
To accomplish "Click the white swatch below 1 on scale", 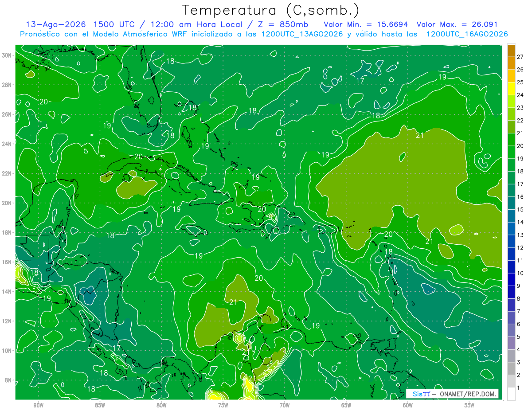I will pos(511,394).
